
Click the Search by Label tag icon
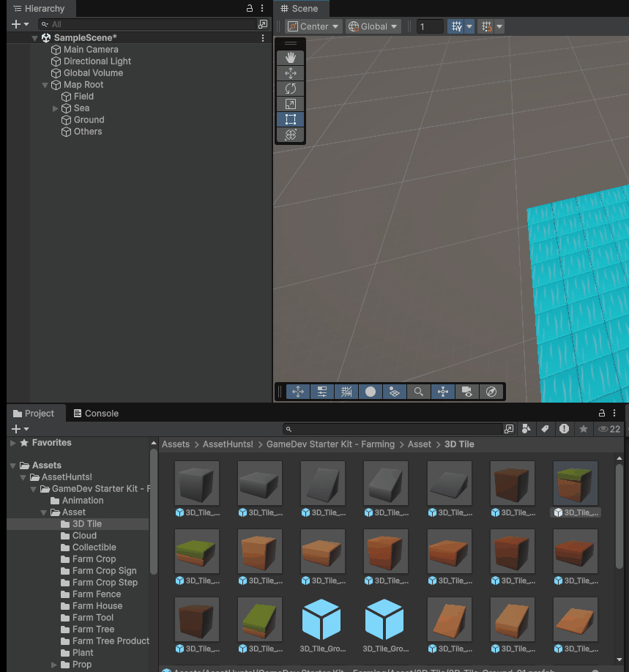[x=545, y=430]
